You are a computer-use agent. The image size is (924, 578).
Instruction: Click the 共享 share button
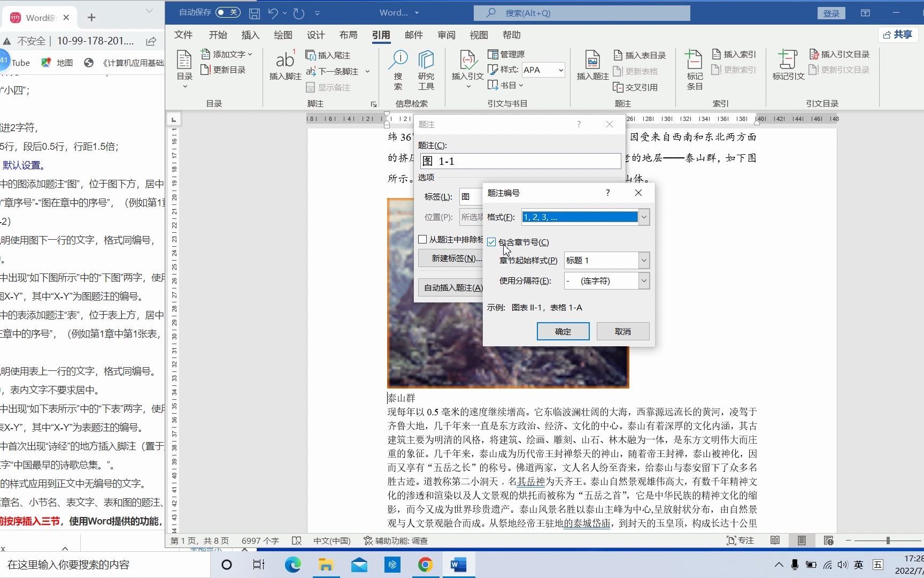pos(898,34)
